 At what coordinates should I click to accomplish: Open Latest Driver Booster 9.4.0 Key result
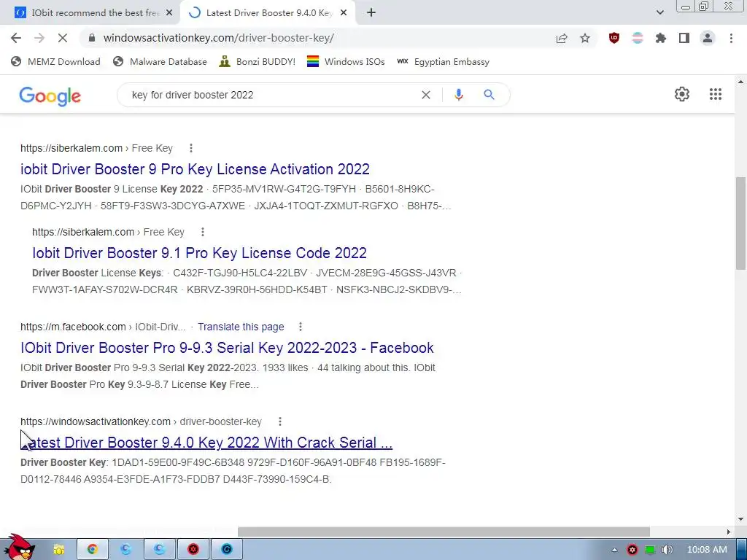tap(206, 443)
